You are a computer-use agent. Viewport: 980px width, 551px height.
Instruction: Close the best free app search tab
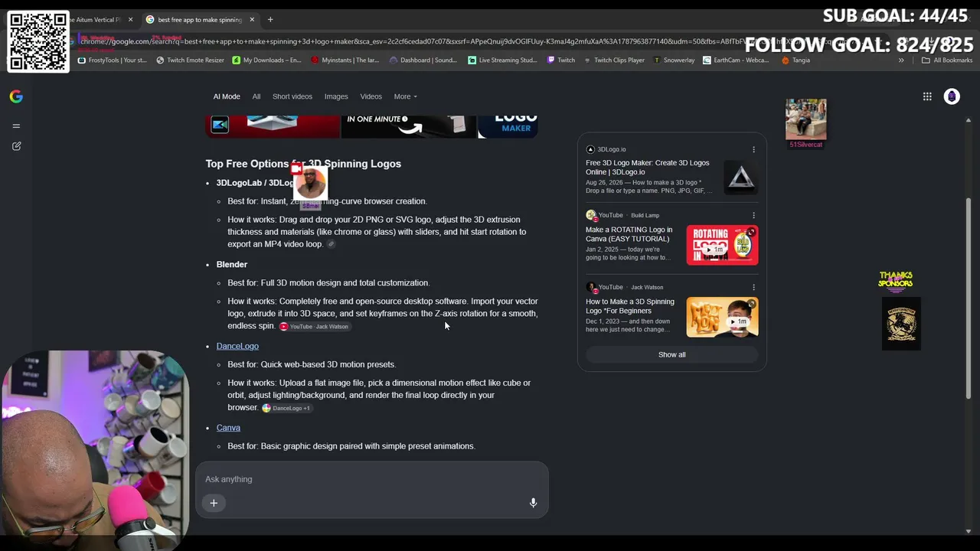[x=252, y=19]
